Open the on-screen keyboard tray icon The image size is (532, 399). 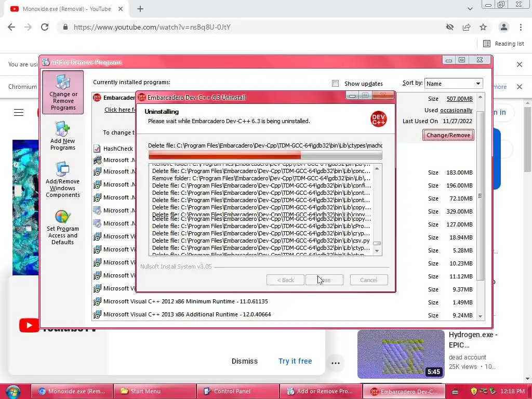pyautogui.click(x=455, y=391)
